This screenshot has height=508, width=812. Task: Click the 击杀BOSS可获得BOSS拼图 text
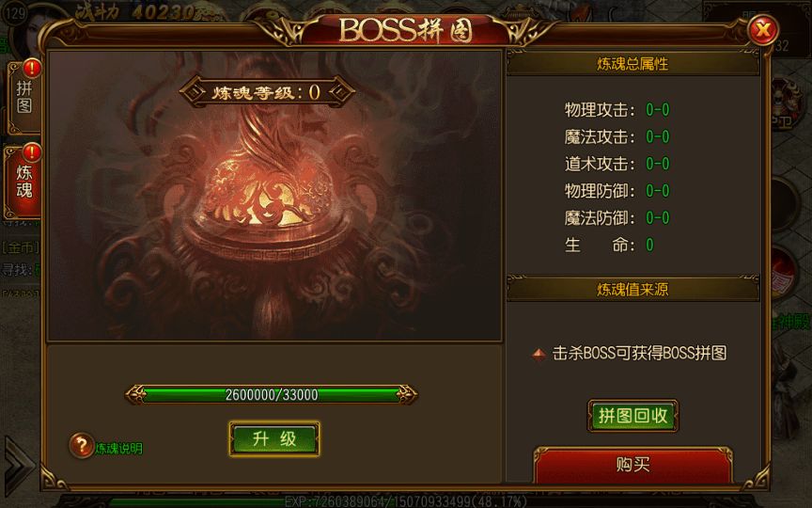point(640,353)
